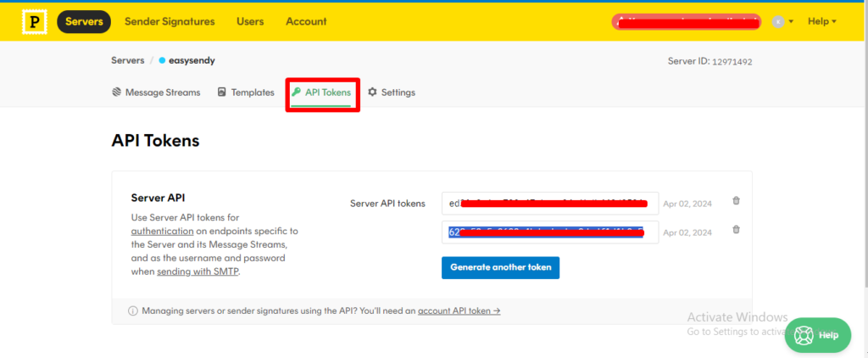Delete the first server API token
Screen dimensions: 868x358
pyautogui.click(x=736, y=201)
